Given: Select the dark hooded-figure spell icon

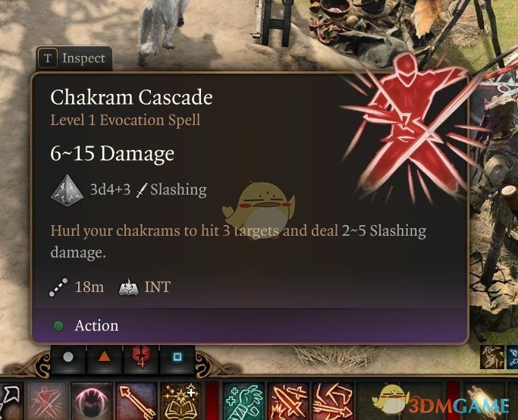Looking at the screenshot, I should pos(90,402).
